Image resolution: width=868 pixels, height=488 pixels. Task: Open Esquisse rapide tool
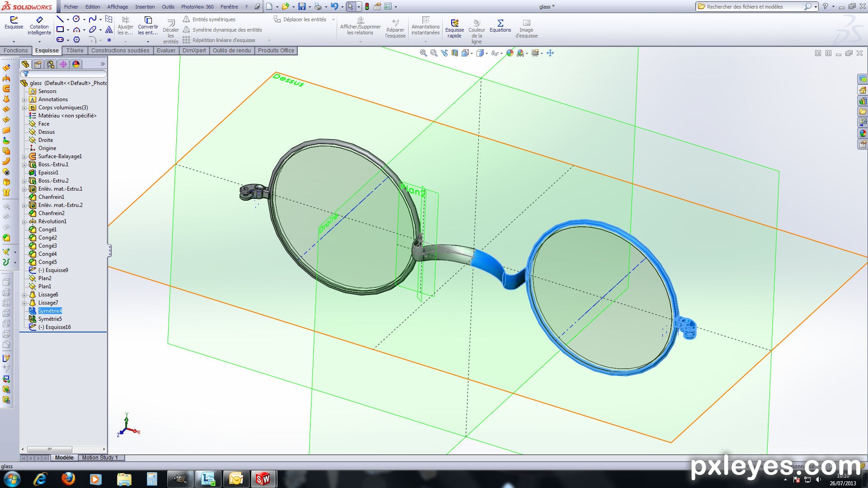454,28
